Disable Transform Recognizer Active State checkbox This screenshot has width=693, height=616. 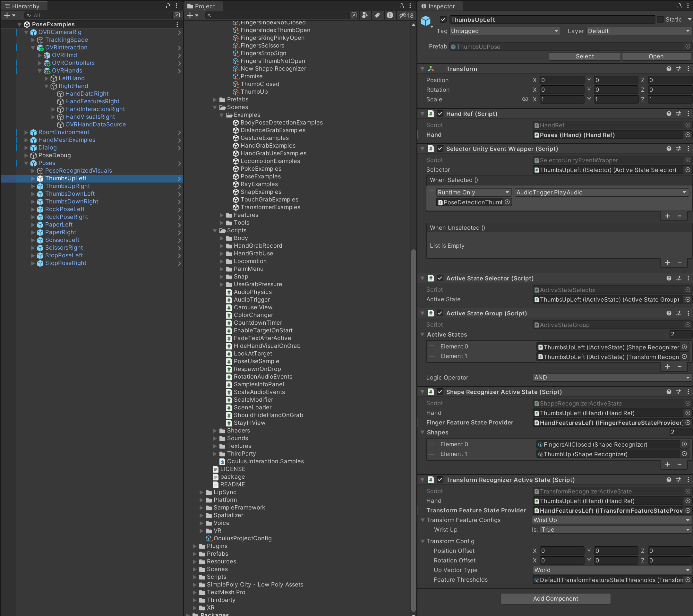click(440, 480)
